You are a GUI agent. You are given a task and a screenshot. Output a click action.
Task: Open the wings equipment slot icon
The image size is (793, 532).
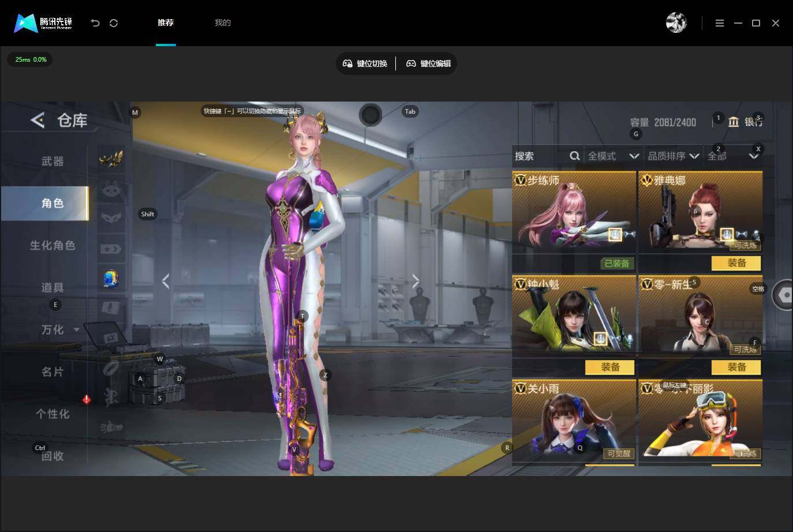coord(111,158)
